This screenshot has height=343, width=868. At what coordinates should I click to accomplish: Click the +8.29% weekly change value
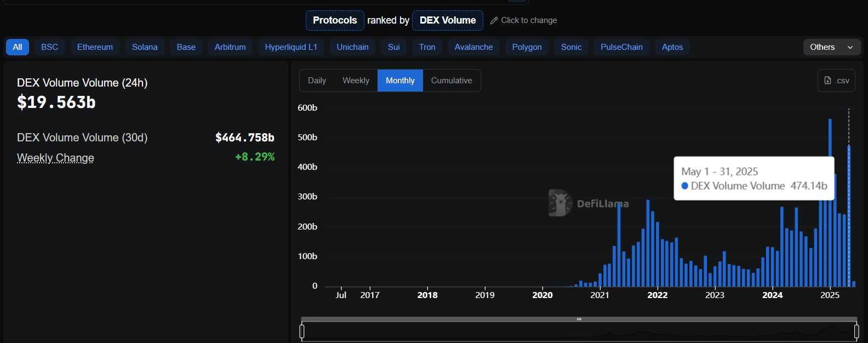click(x=255, y=157)
